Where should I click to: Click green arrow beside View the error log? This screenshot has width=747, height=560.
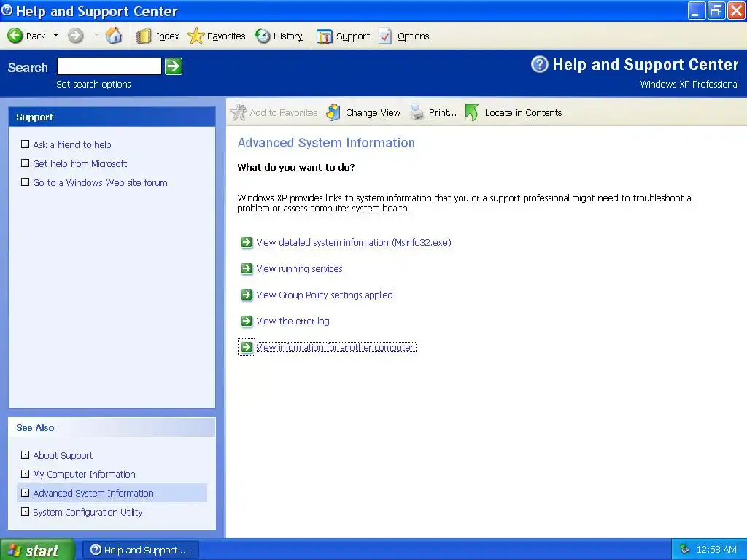tap(247, 321)
